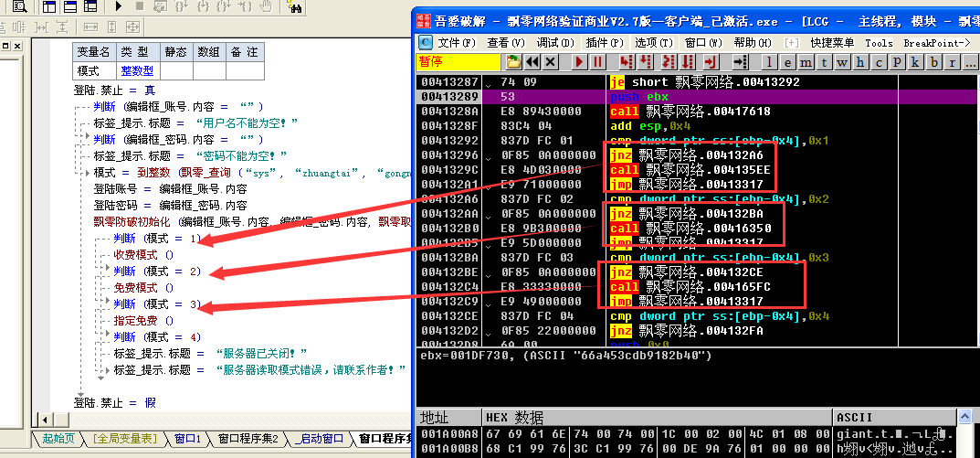Switch to 窗口1 tab

click(187, 439)
